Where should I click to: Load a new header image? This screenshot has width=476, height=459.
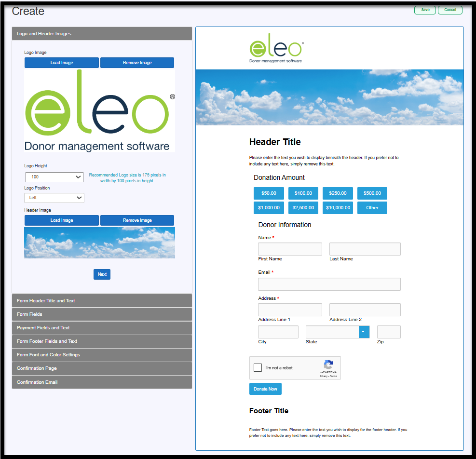(62, 220)
